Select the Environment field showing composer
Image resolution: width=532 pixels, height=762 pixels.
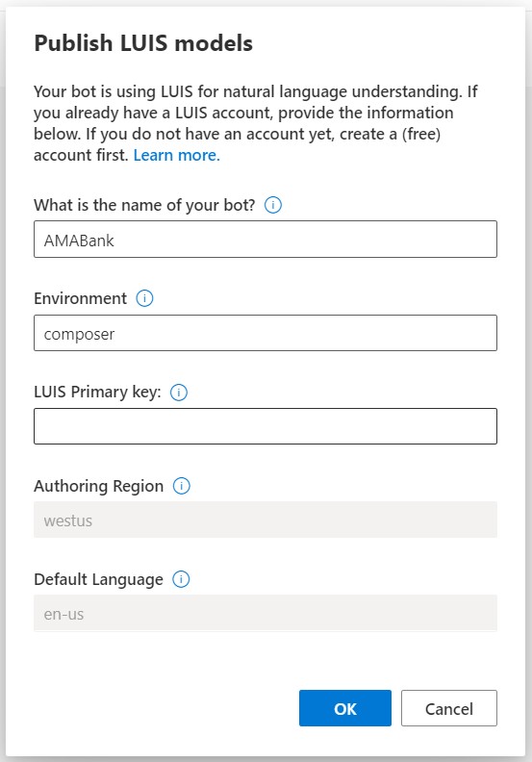pyautogui.click(x=266, y=333)
